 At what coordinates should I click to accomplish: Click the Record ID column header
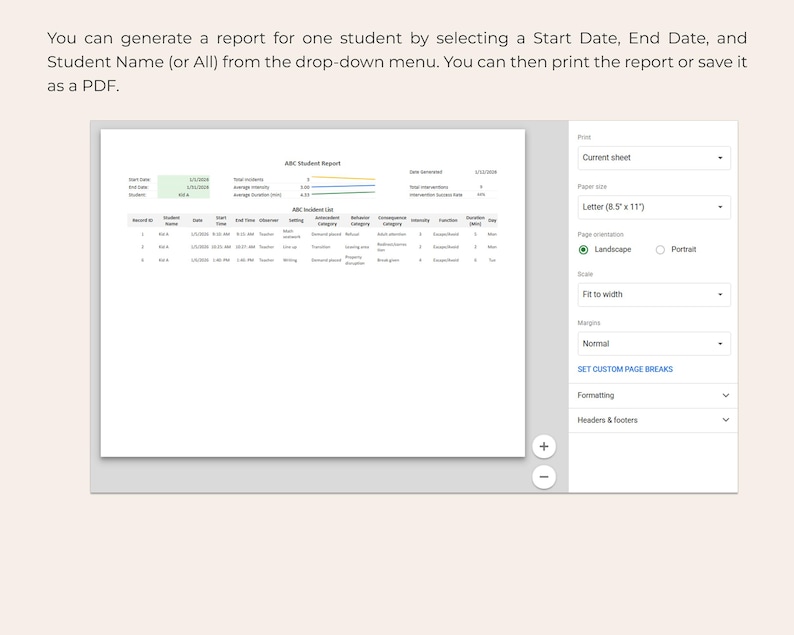tap(142, 221)
